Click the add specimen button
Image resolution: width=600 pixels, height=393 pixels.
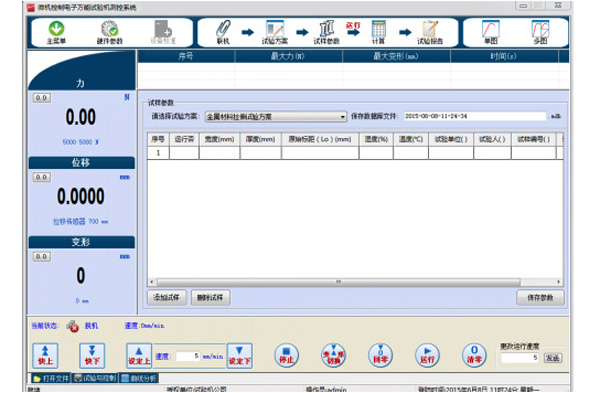click(166, 297)
